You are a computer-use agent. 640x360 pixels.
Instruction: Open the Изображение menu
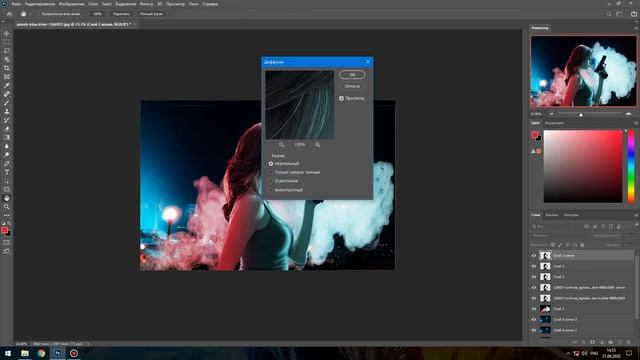click(71, 4)
